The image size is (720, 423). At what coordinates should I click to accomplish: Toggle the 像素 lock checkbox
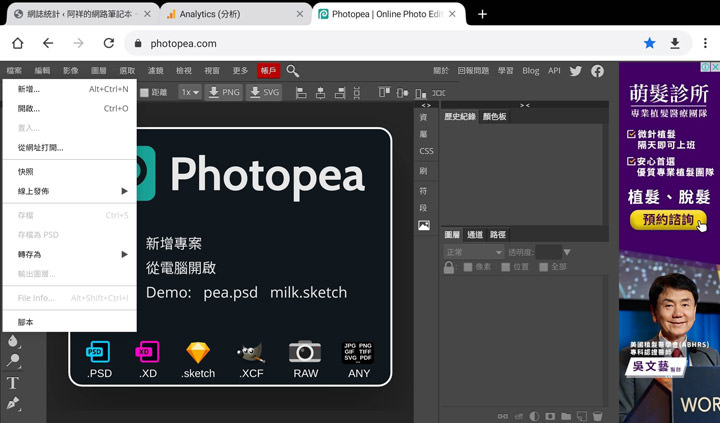468,267
